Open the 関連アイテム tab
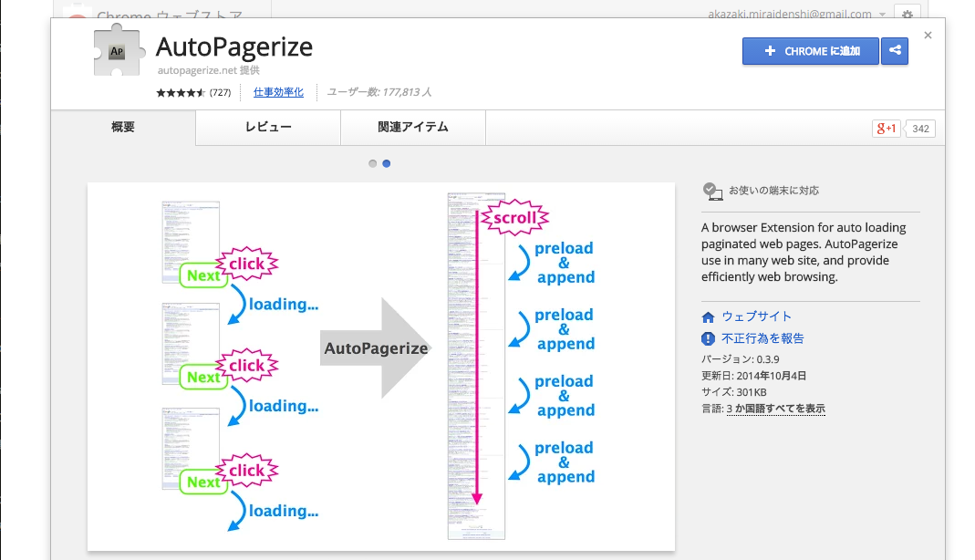975x560 pixels. 413,128
